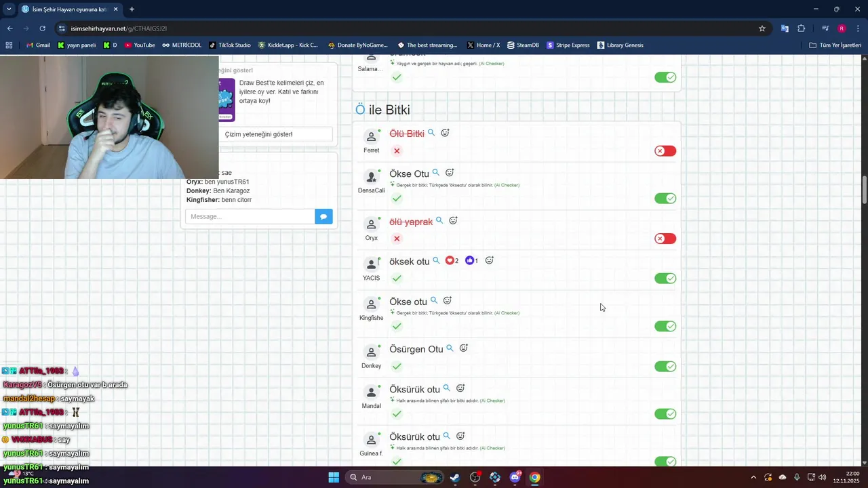Open Stripe Express bookmark
The height and width of the screenshot is (488, 868).
[568, 45]
